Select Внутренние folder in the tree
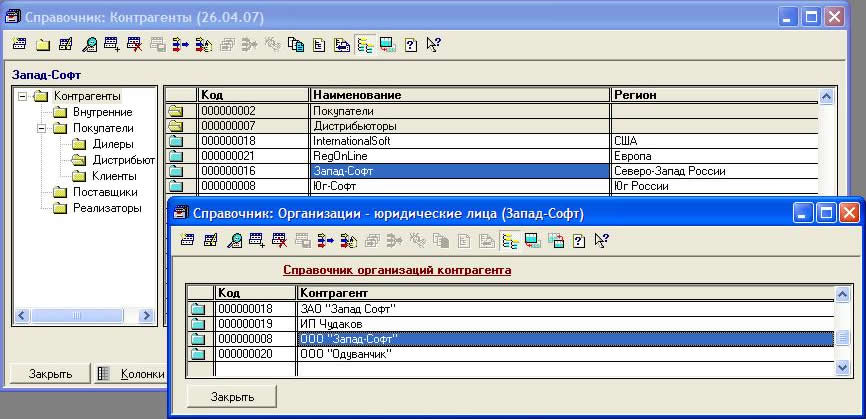The height and width of the screenshot is (419, 866). click(102, 112)
